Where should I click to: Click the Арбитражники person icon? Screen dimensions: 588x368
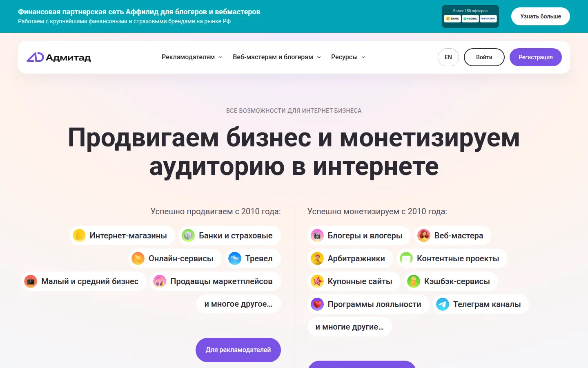(317, 258)
